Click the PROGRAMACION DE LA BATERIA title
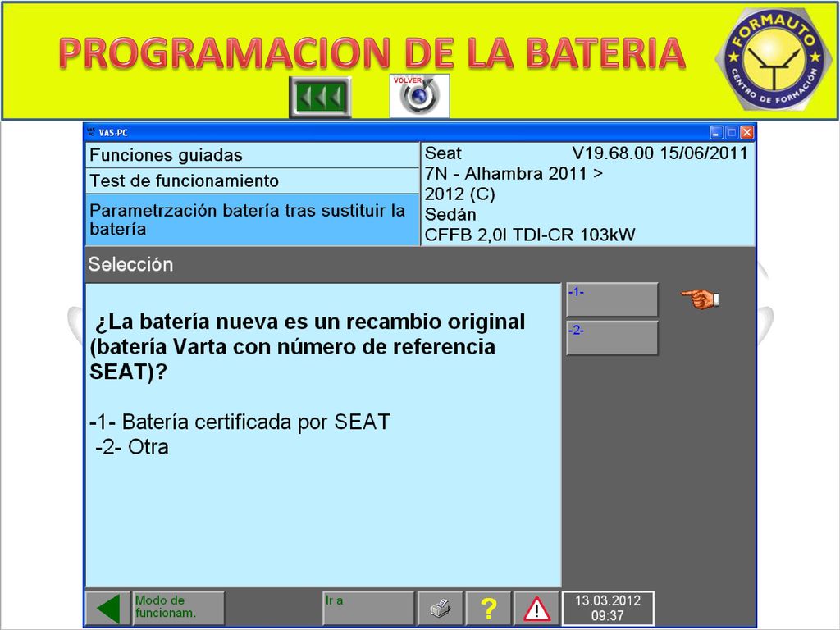The height and width of the screenshot is (630, 840). pyautogui.click(x=372, y=53)
